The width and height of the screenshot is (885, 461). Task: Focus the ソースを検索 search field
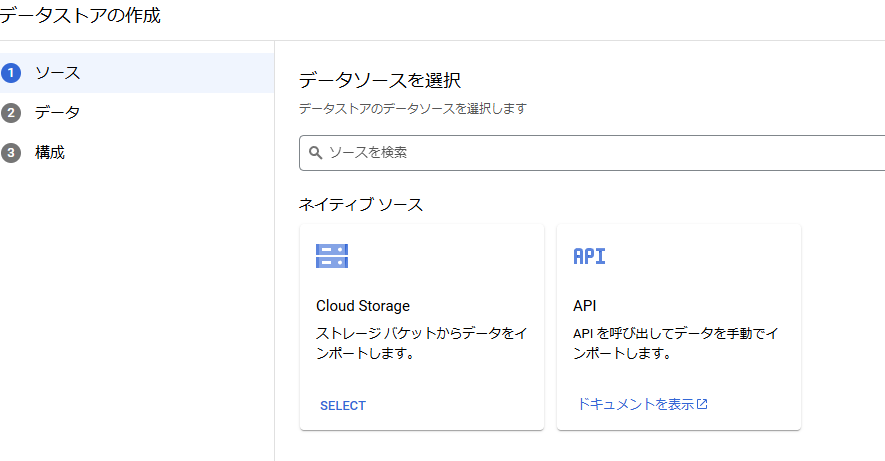[592, 152]
